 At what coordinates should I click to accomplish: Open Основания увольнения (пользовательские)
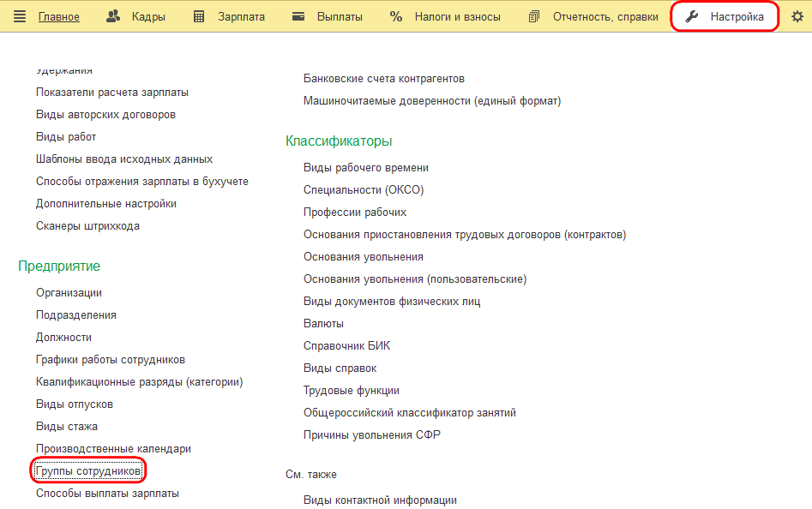(x=415, y=278)
